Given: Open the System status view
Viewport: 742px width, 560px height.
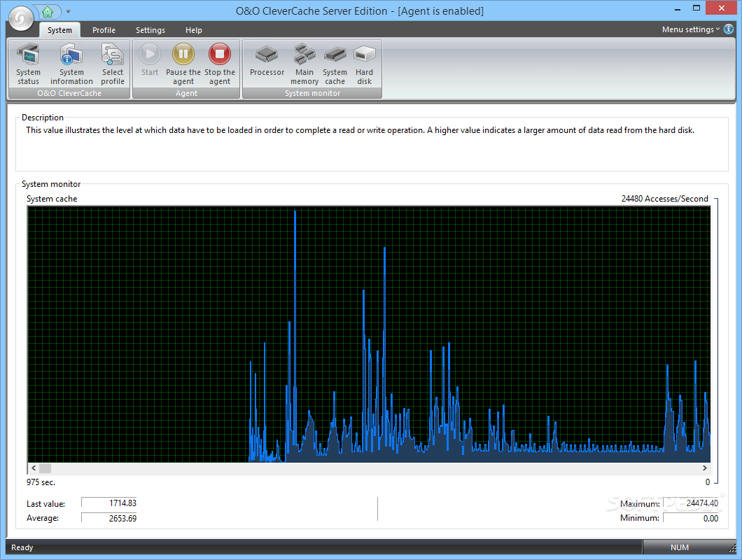Looking at the screenshot, I should tap(29, 64).
